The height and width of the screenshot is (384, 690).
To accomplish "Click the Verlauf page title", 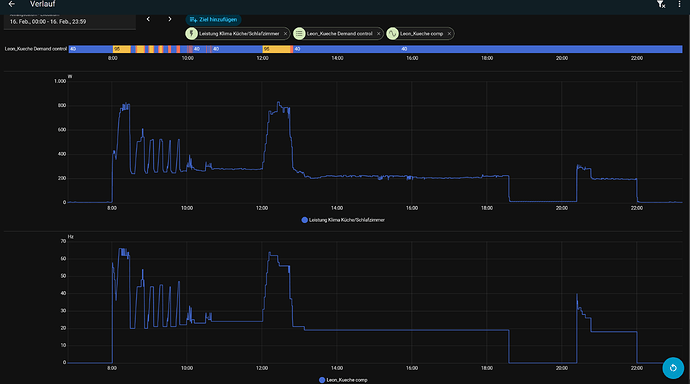I will click(43, 4).
